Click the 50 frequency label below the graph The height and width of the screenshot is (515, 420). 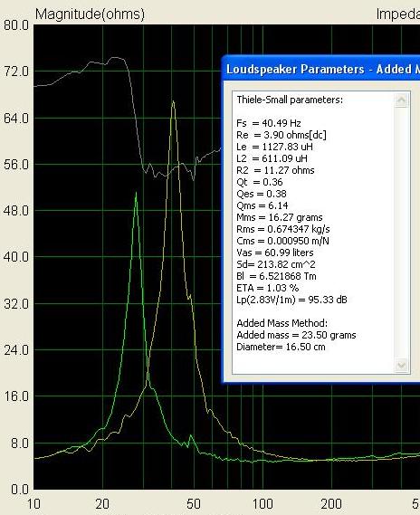point(194,504)
